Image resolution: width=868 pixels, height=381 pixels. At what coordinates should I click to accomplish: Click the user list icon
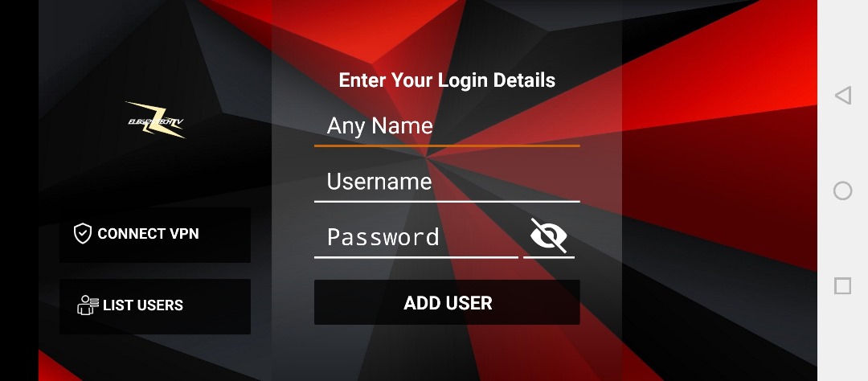pos(88,305)
